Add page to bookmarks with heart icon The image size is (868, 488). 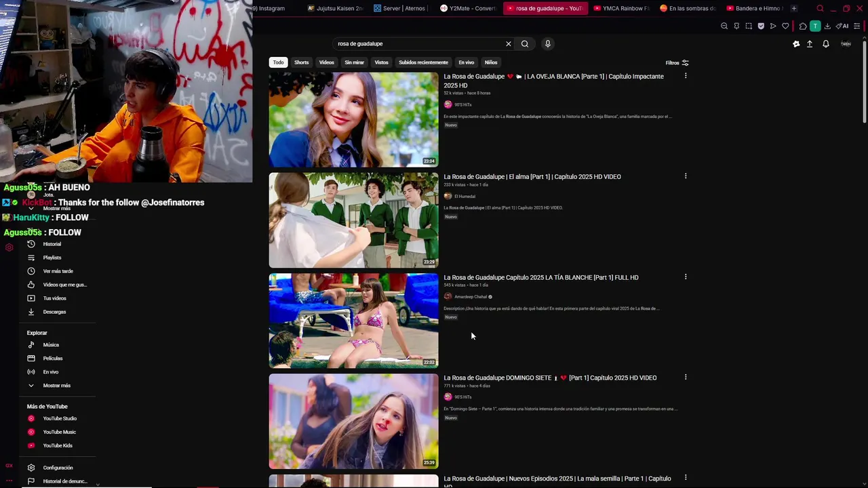(785, 26)
